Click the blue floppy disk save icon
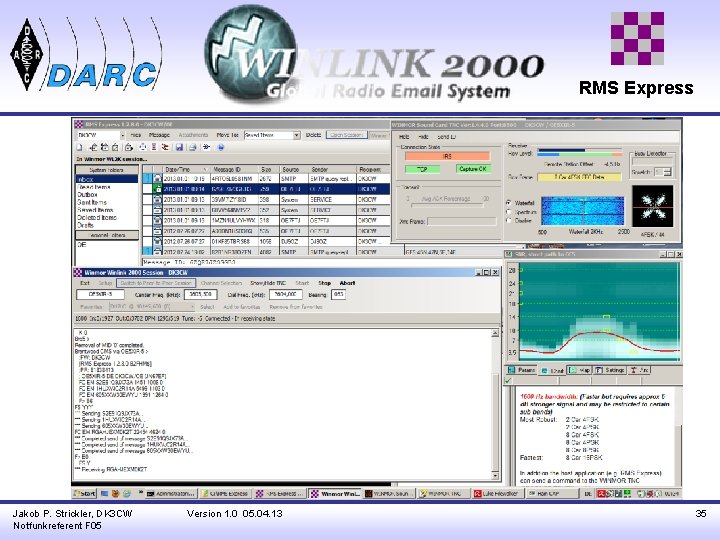The height and width of the screenshot is (540, 720). click(x=179, y=147)
